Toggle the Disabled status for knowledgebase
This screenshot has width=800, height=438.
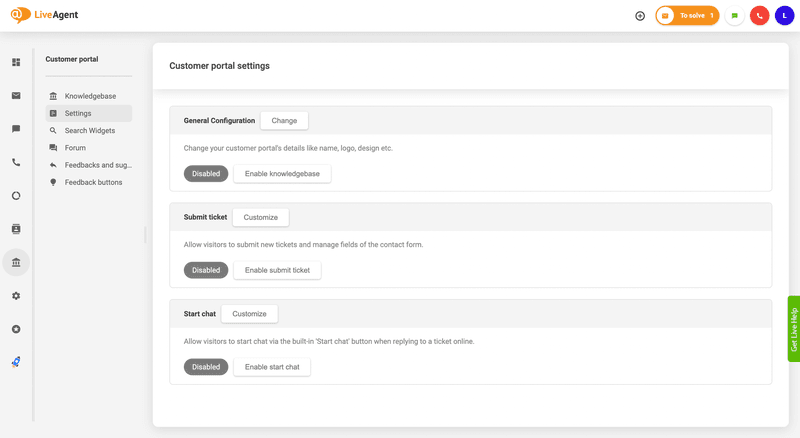(206, 174)
